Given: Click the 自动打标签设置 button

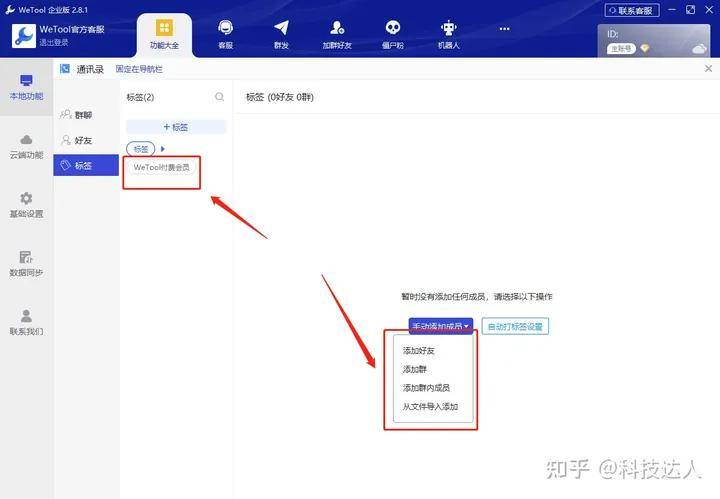Looking at the screenshot, I should 515,327.
